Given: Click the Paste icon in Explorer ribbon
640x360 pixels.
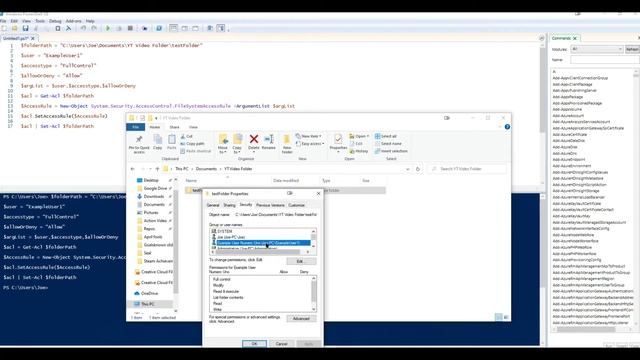Looking at the screenshot, I should point(172,140).
